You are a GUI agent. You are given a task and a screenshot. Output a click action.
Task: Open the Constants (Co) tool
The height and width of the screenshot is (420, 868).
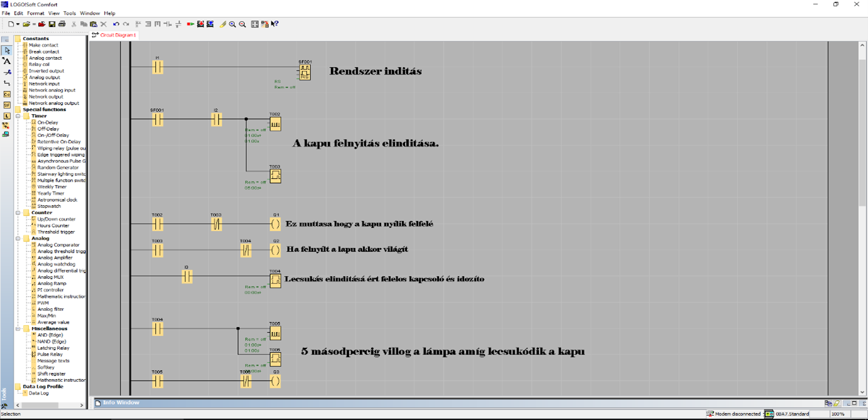7,94
